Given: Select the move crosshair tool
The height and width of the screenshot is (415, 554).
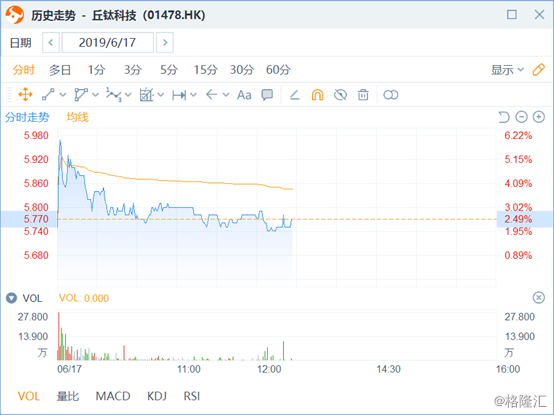Looking at the screenshot, I should point(25,95).
